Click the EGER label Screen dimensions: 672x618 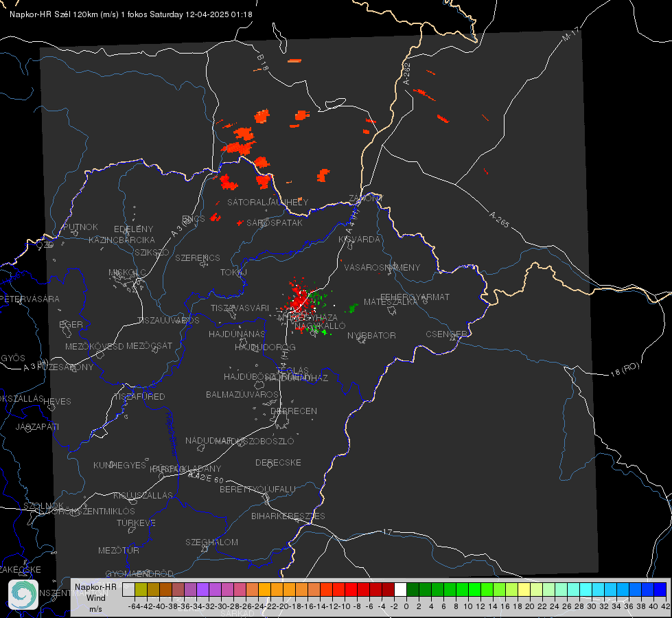[71, 324]
